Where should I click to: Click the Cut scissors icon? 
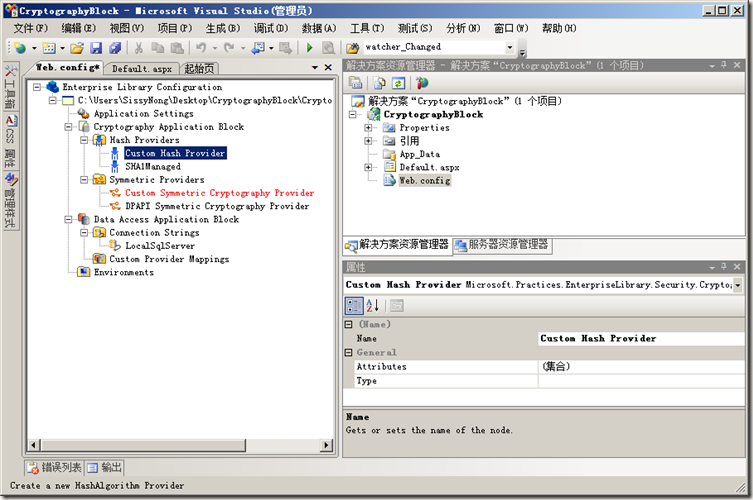point(139,48)
